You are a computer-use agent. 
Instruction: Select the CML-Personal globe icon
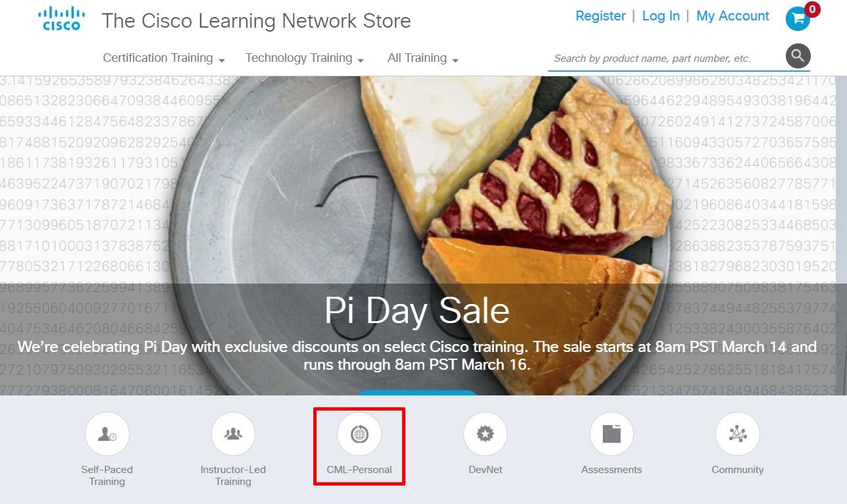(x=359, y=434)
